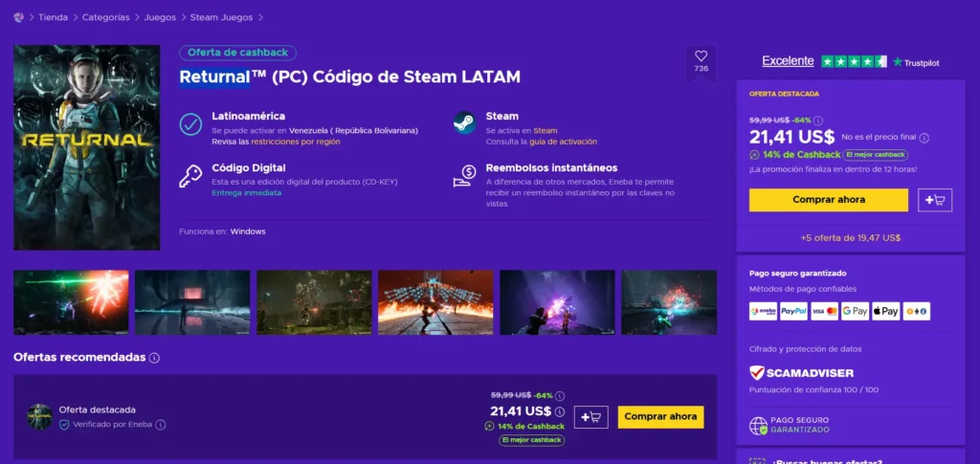Add Returnal to wishlist with heart icon
Viewport: 980px width, 464px height.
[x=702, y=60]
